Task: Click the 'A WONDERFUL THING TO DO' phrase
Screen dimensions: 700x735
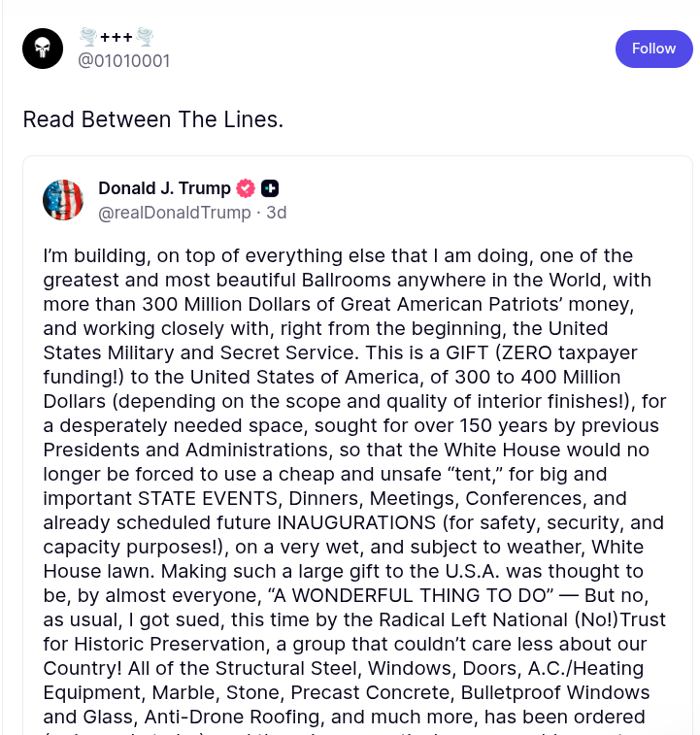Action: click(411, 595)
